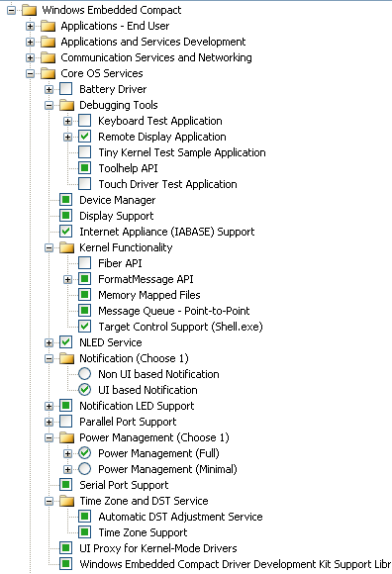Toggle the Display Support checkbox
This screenshot has height=574, width=392.
tap(66, 216)
